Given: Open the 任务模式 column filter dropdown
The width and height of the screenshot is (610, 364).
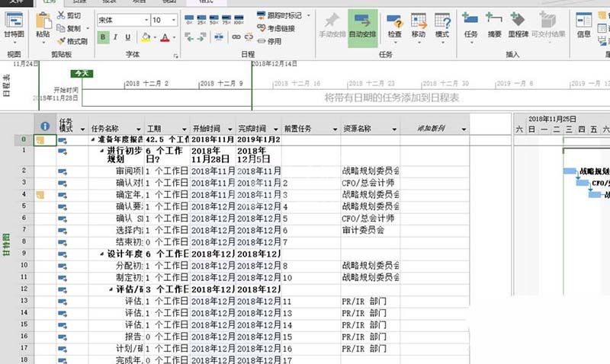Looking at the screenshot, I should coord(82,129).
